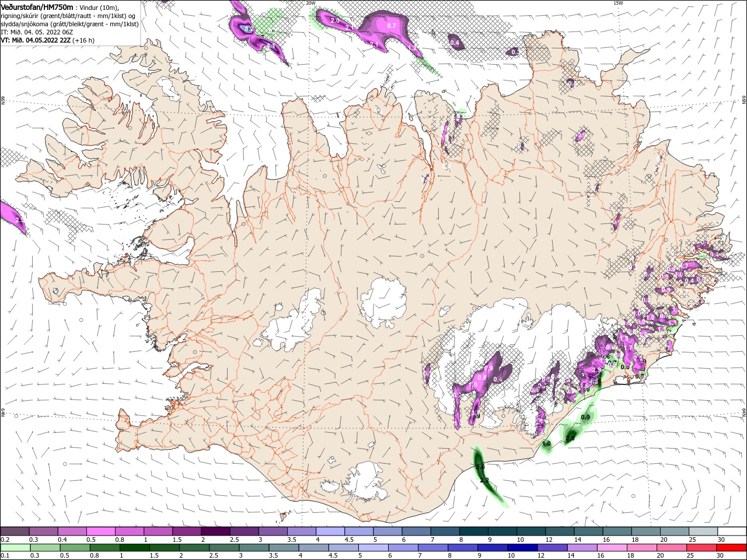
Task: Click the 2.2 rainfall value in the green band
Action: pos(484,480)
